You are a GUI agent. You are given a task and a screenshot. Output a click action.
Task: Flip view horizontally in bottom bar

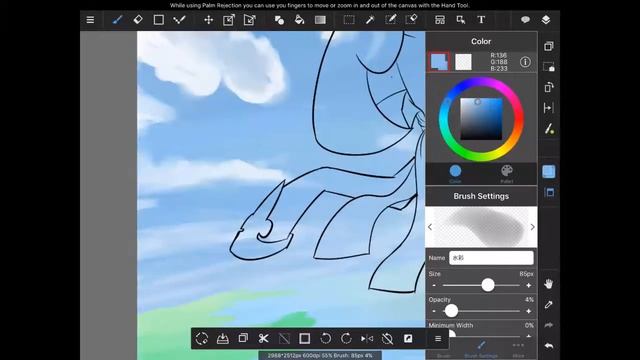pos(367,338)
